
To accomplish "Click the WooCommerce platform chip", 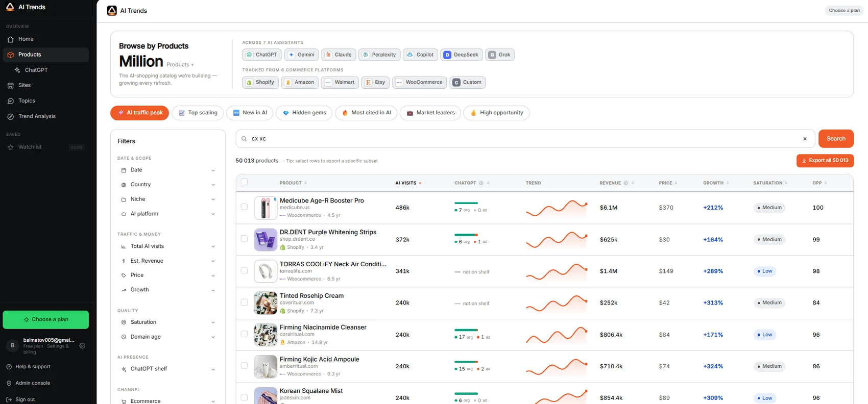I will point(419,82).
